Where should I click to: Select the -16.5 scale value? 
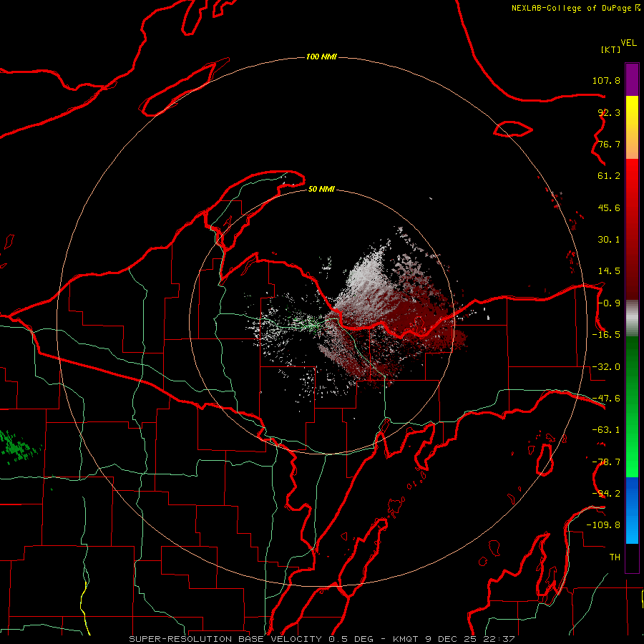(x=606, y=335)
